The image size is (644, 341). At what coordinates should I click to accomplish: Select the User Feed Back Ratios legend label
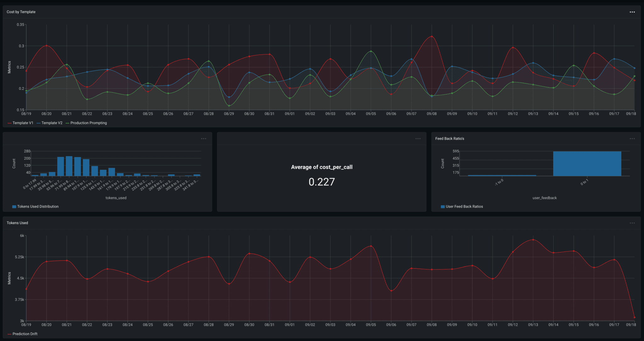pos(464,206)
